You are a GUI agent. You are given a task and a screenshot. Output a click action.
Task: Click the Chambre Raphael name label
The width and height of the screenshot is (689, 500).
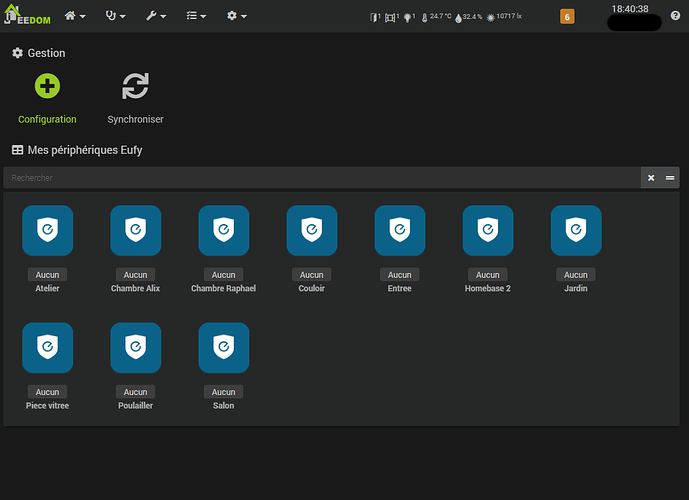tap(224, 289)
